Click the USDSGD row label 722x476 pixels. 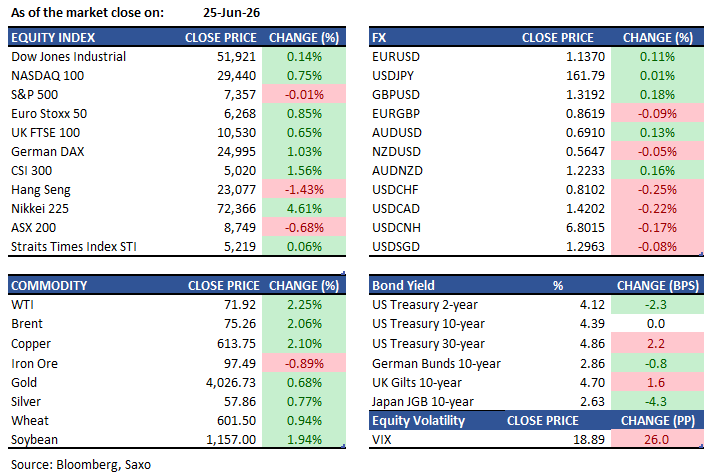pos(396,247)
